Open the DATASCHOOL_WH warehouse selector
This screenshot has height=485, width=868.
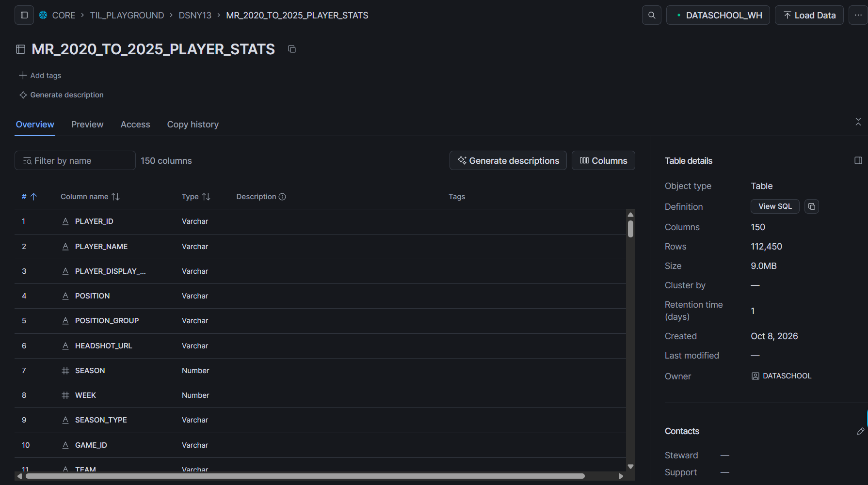718,15
